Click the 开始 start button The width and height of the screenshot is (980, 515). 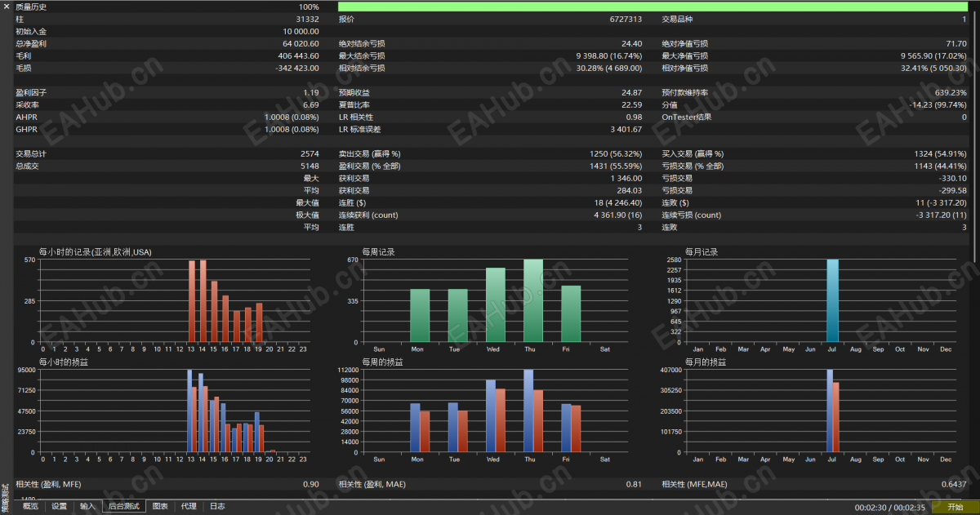point(955,507)
